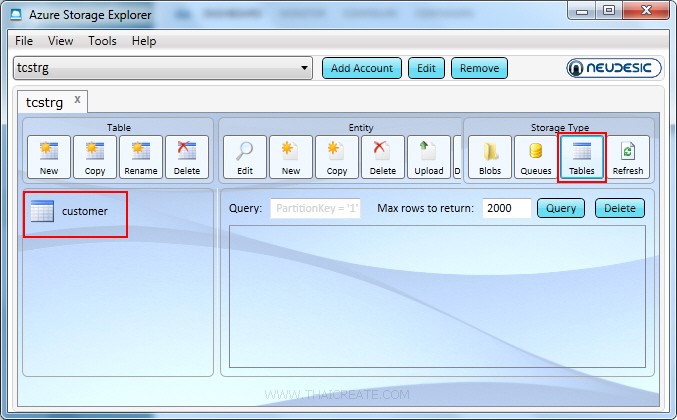Click the Upload entity icon

[x=429, y=157]
